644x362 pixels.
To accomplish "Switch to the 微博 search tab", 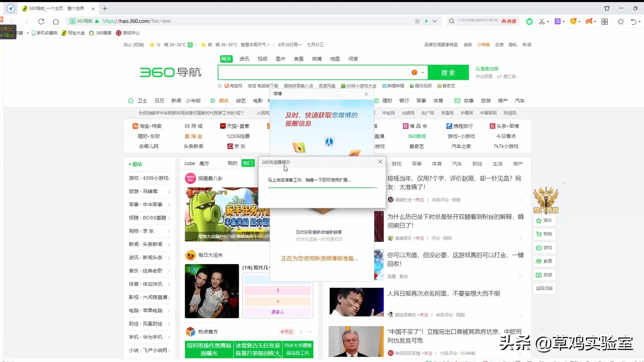I will (317, 59).
